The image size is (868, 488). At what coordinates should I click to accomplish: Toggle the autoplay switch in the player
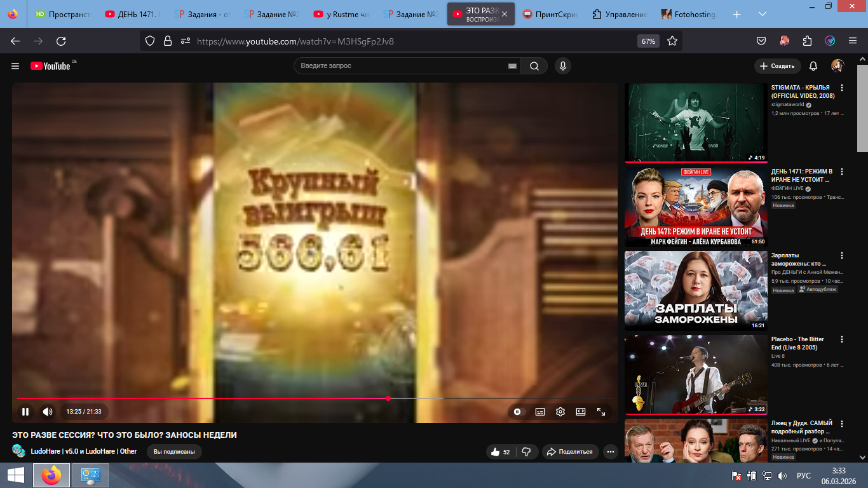517,412
